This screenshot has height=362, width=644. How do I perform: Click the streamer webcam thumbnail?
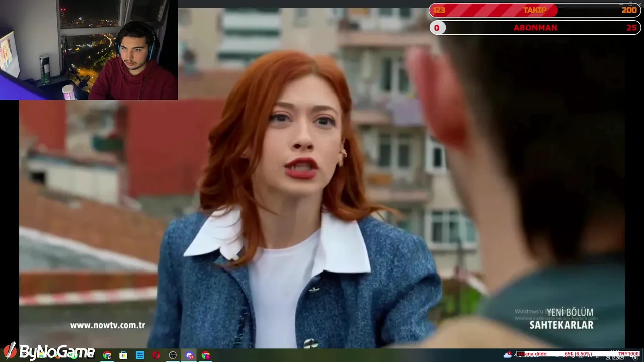pyautogui.click(x=89, y=50)
